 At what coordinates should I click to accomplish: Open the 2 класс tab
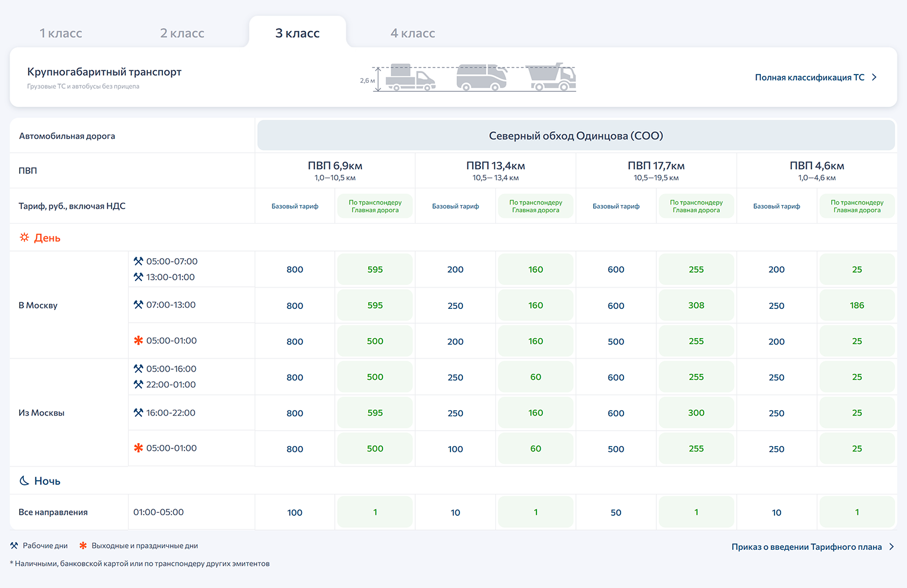(182, 33)
